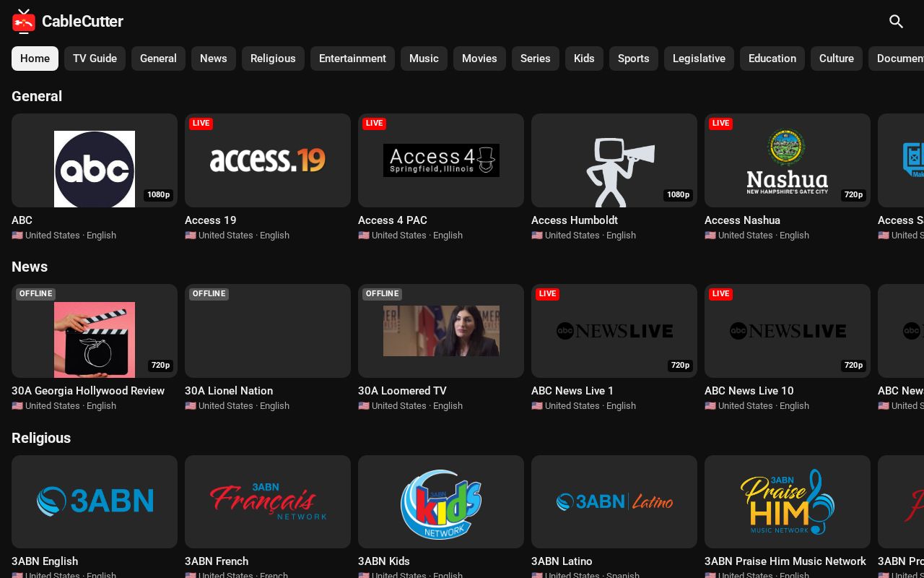Switch to the General category tab
Image resolution: width=924 pixels, height=578 pixels.
[158, 59]
